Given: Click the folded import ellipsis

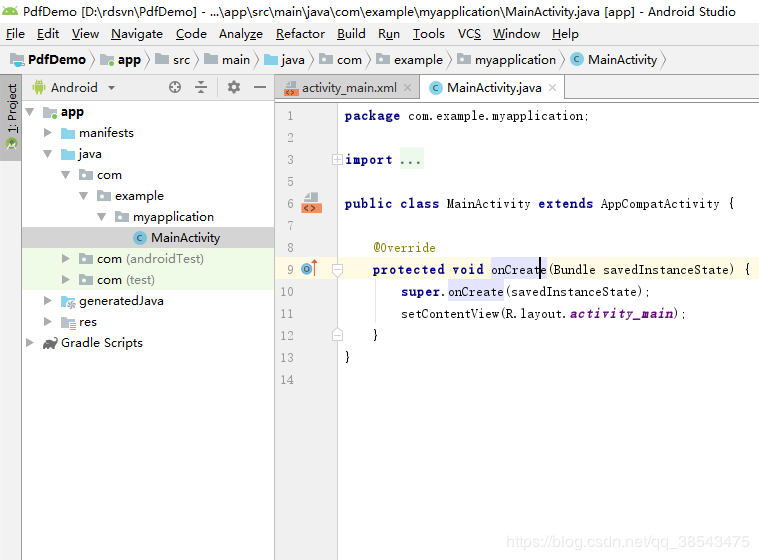Looking at the screenshot, I should 411,159.
